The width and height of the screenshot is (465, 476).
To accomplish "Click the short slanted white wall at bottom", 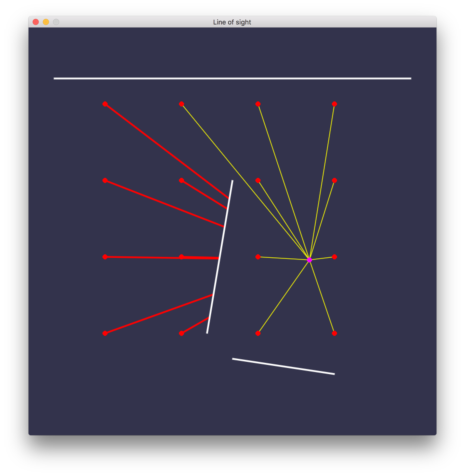I will coord(283,366).
